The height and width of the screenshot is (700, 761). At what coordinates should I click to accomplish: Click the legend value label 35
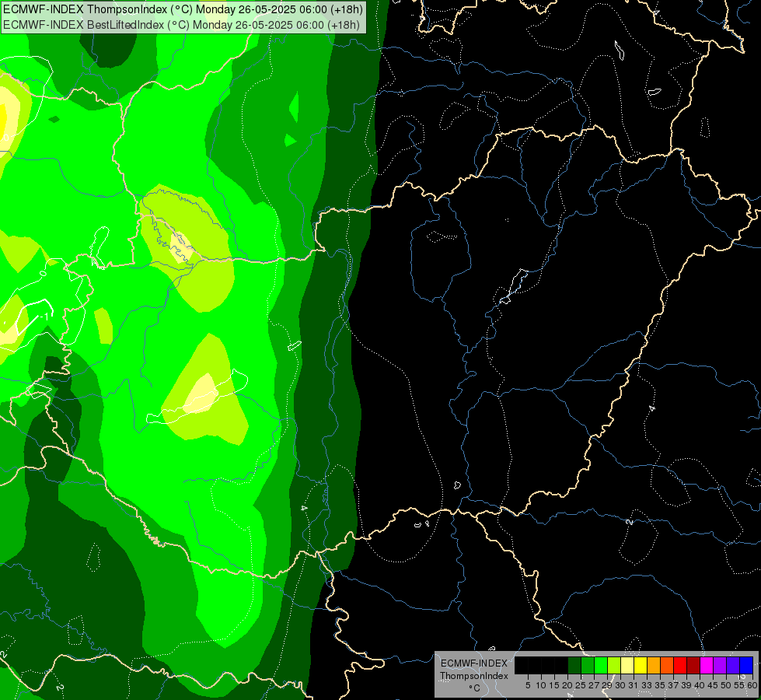[660, 685]
